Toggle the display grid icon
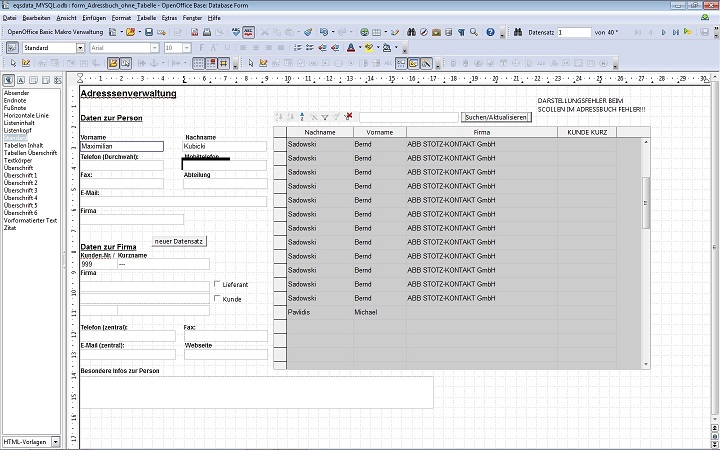Viewport: 720px width, 450px height. point(199,63)
